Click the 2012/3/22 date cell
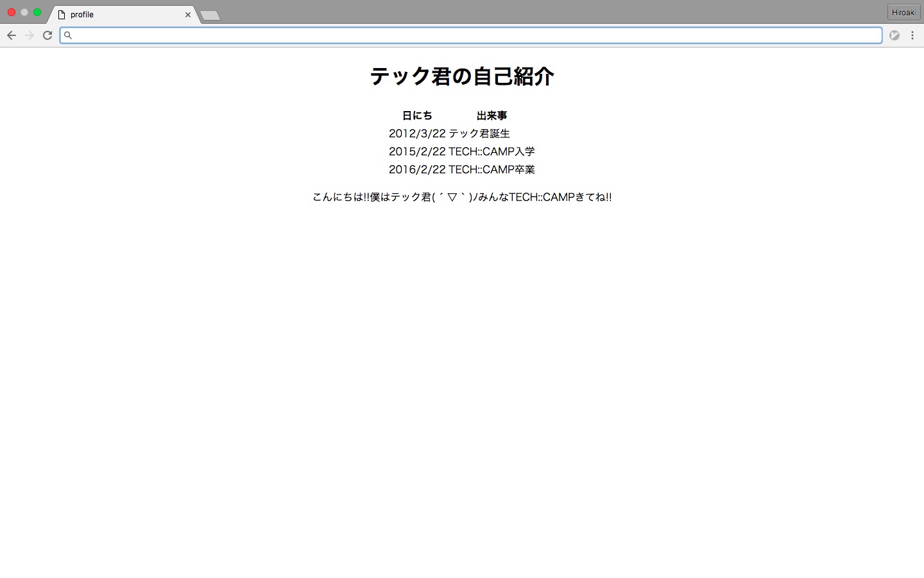This screenshot has height=578, width=924. [x=417, y=134]
